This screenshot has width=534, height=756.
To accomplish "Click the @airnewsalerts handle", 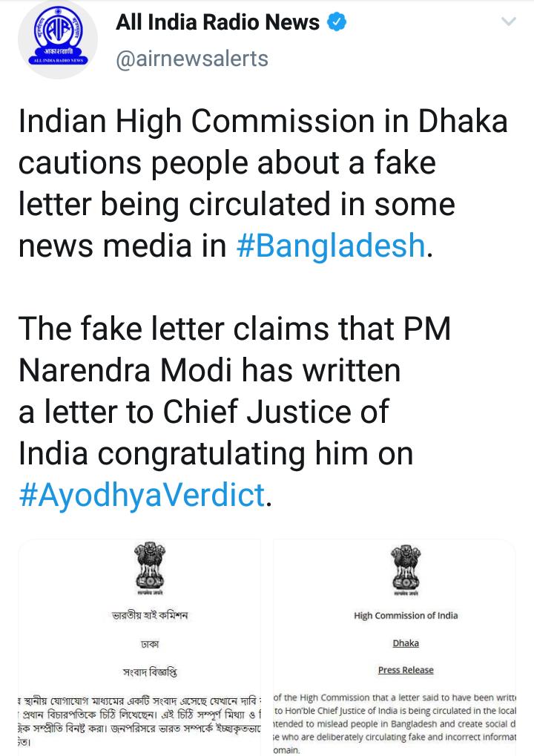I will click(x=192, y=59).
